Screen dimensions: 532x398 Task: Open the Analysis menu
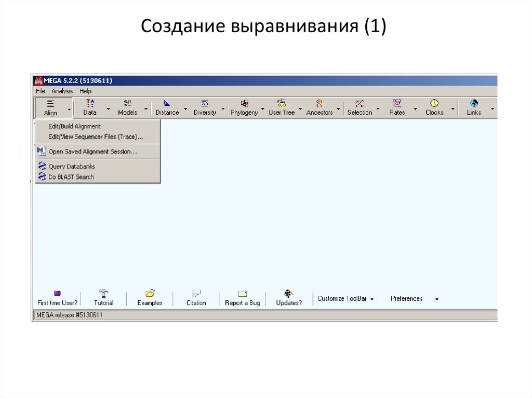click(x=62, y=91)
